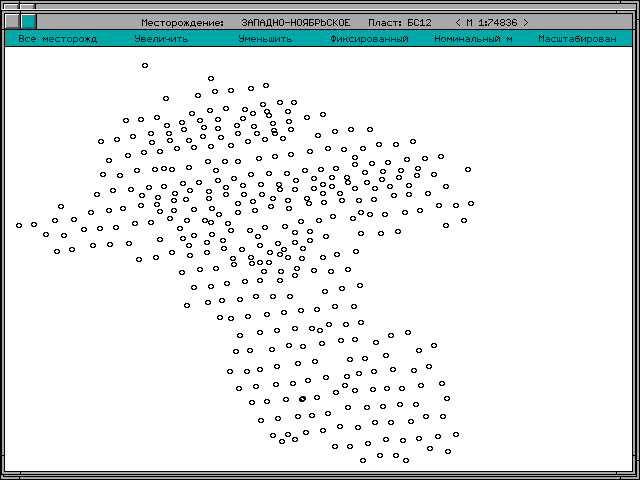Select the second-highest well marker on the map
Screen dimensions: 640x480
[211, 78]
